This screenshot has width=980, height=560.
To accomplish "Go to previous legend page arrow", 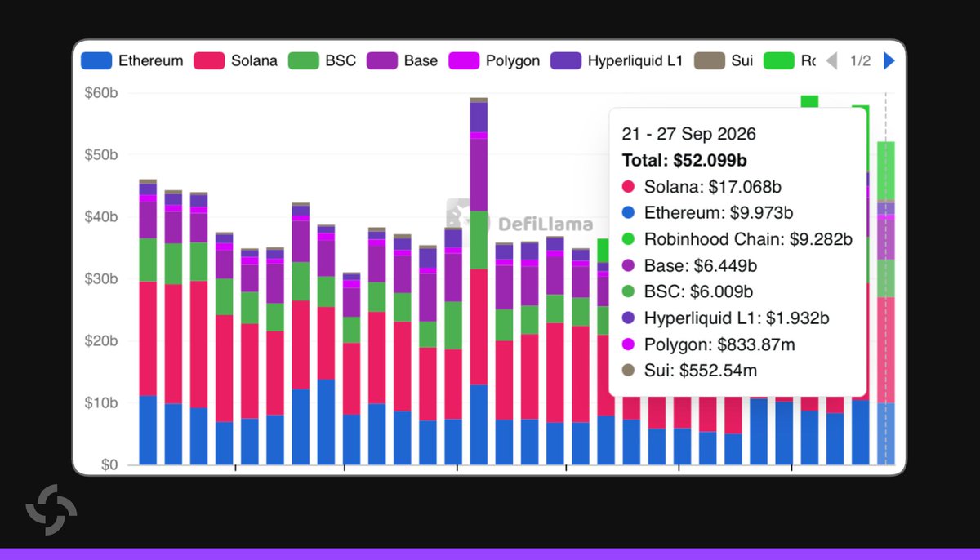I will click(831, 60).
